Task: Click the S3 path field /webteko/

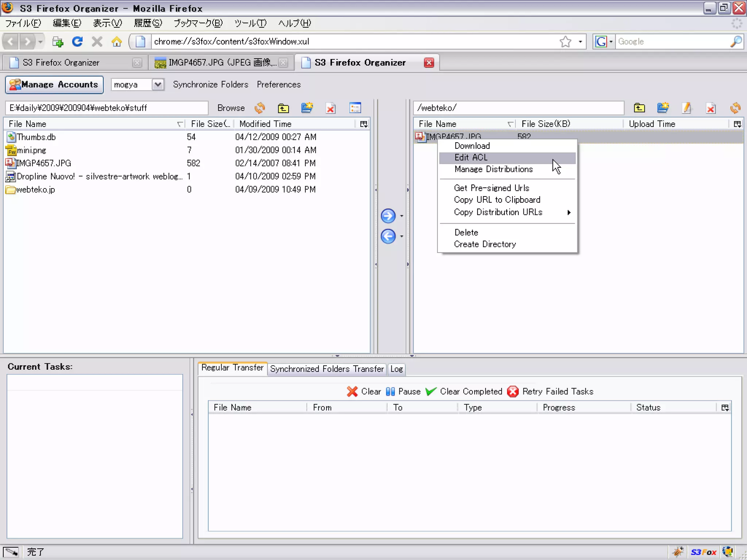Action: click(518, 108)
